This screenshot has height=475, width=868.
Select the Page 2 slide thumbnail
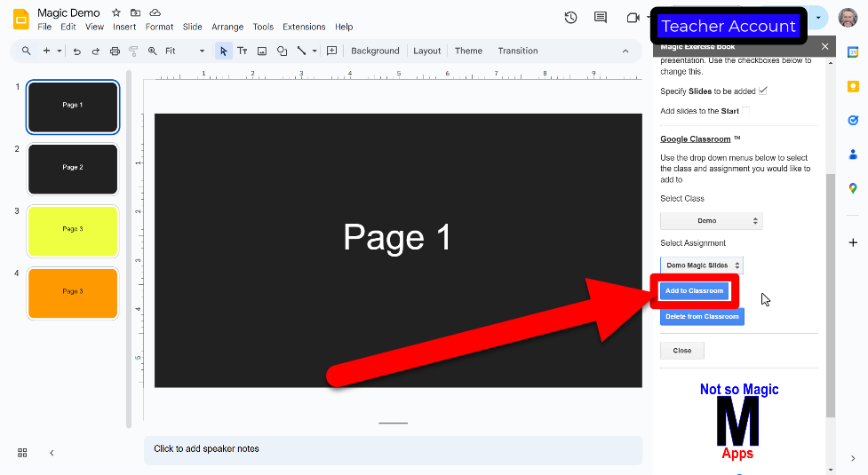point(73,170)
